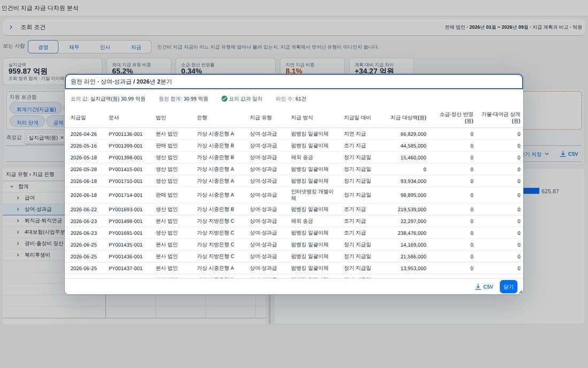Click the 2026-06-22 date cell
This screenshot has height=368, width=588.
(83, 209)
